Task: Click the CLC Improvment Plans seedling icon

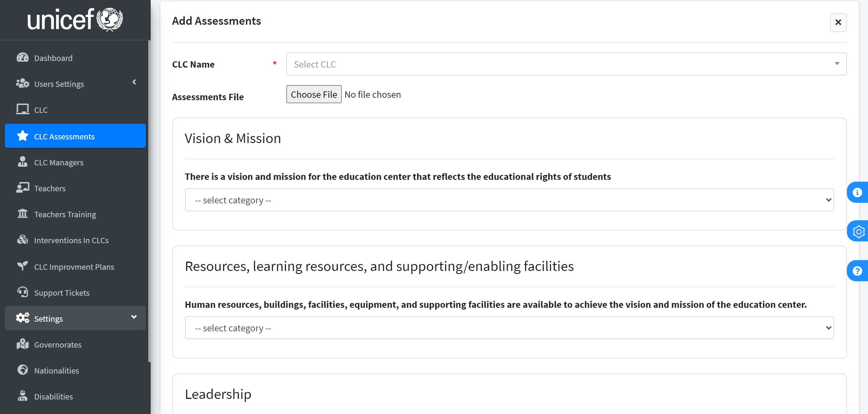Action: point(23,266)
